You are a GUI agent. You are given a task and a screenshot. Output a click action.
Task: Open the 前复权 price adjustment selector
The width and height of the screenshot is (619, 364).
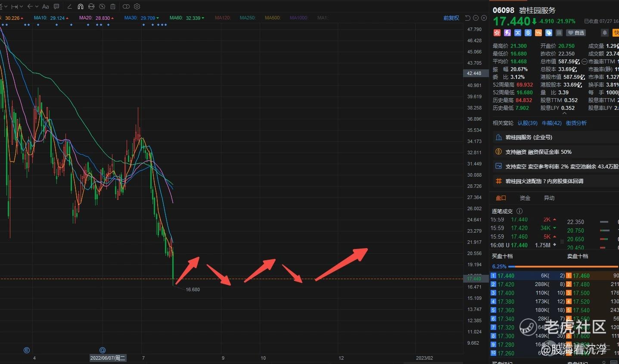tap(451, 18)
